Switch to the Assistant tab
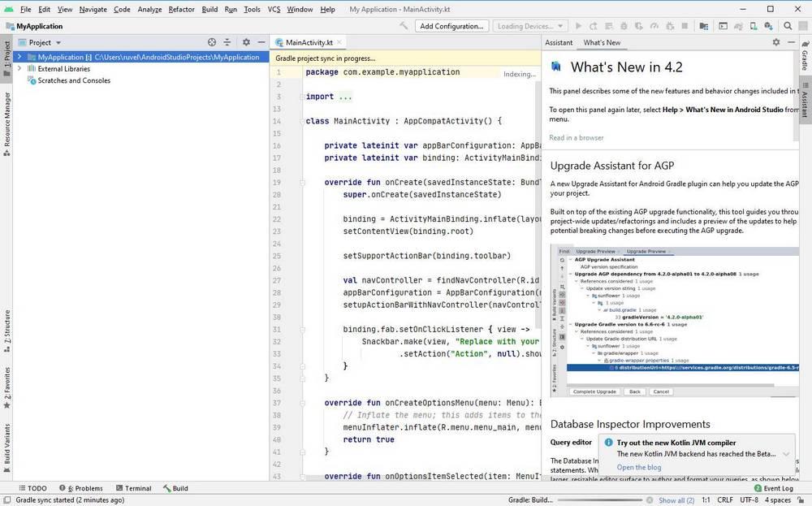The image size is (812, 506). [x=559, y=42]
